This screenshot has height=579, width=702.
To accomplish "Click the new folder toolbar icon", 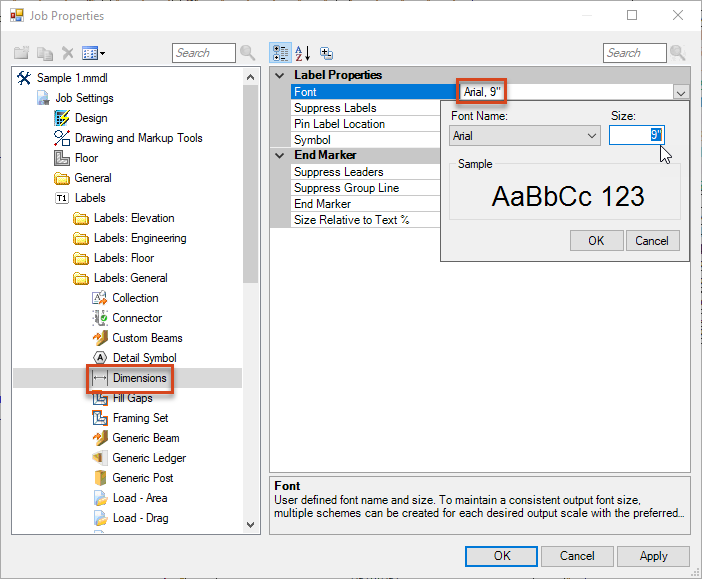I will point(21,53).
